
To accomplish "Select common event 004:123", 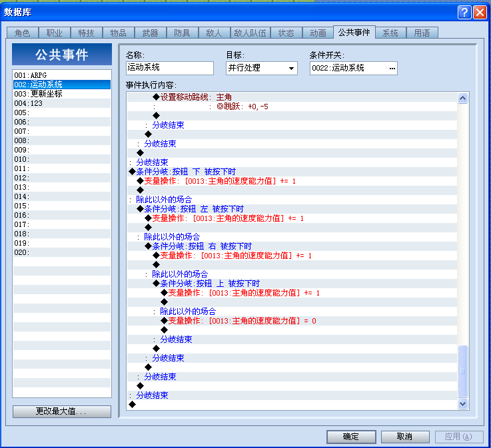I will (62, 103).
